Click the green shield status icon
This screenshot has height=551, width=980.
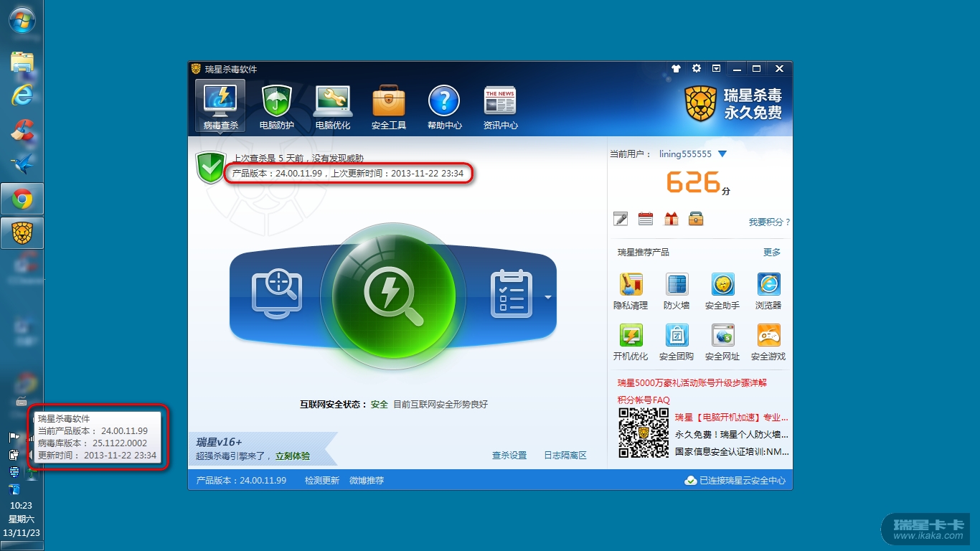(x=210, y=167)
